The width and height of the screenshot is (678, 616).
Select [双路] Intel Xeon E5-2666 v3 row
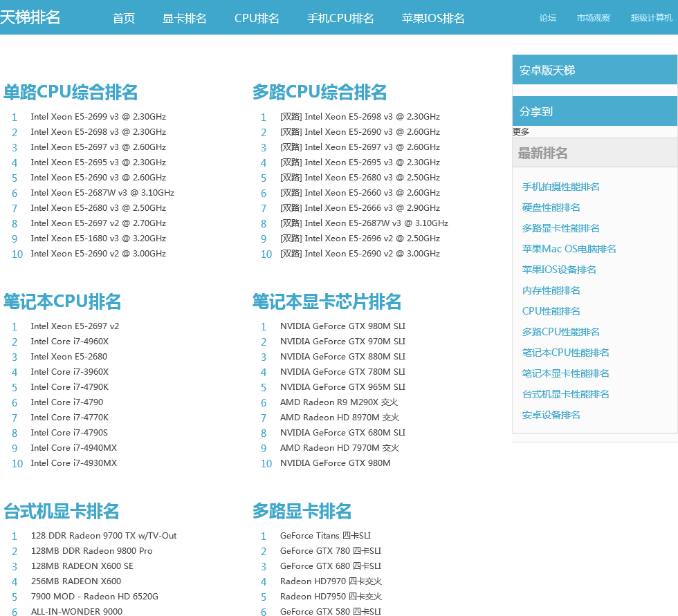pos(360,208)
